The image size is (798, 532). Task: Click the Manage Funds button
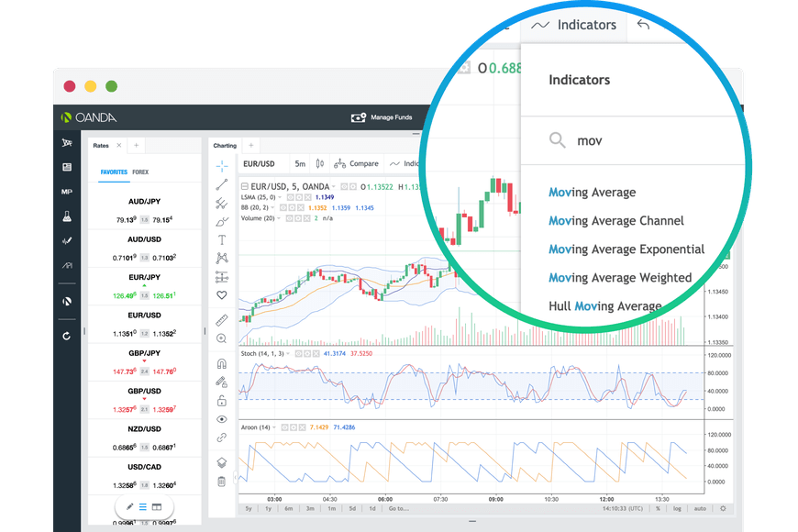pos(382,117)
